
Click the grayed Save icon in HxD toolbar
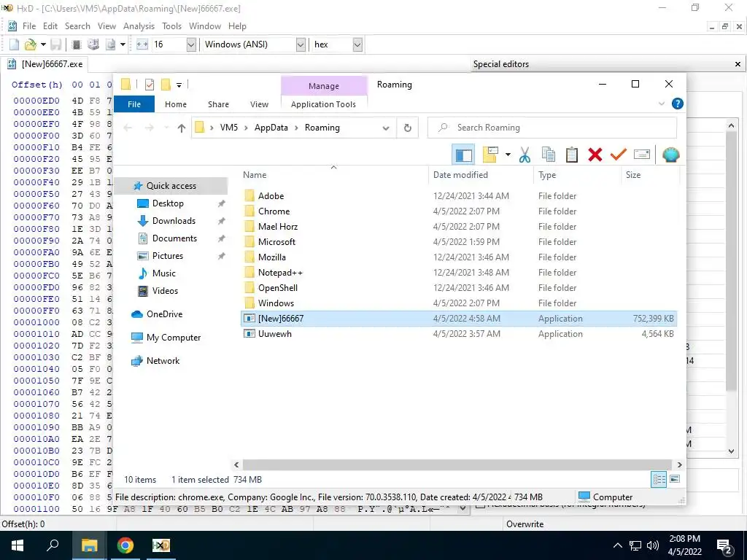(x=56, y=44)
